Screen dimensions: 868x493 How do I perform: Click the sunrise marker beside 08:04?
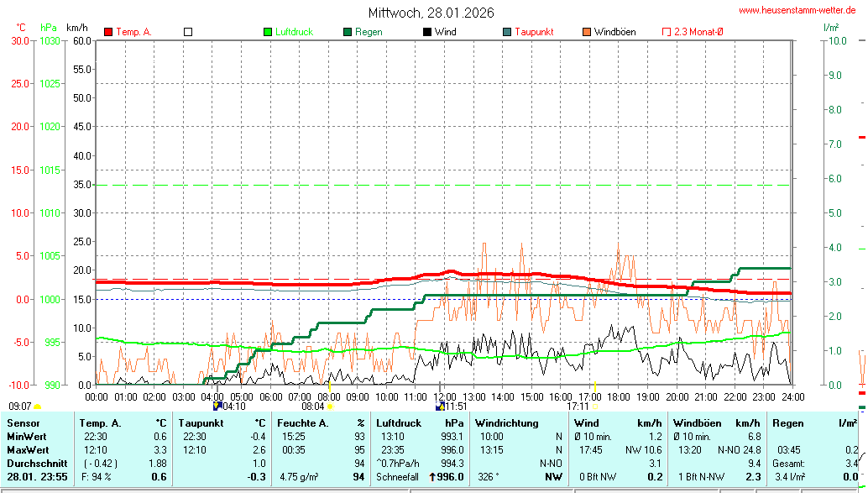tap(330, 406)
